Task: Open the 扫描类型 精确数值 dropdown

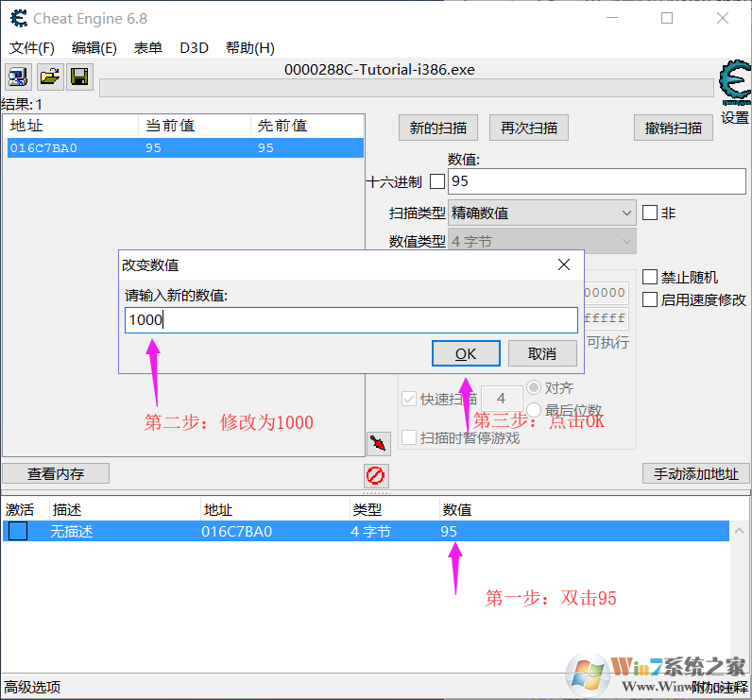Action: 542,213
